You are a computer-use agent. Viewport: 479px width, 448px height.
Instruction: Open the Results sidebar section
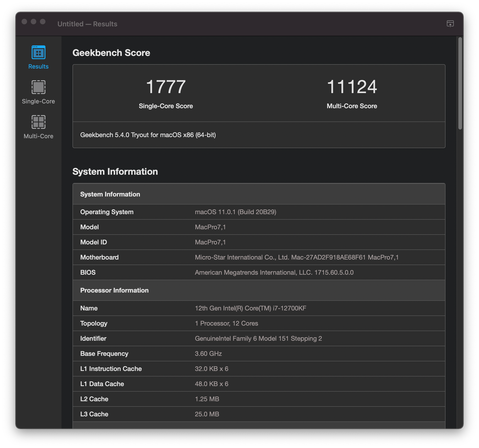[38, 57]
